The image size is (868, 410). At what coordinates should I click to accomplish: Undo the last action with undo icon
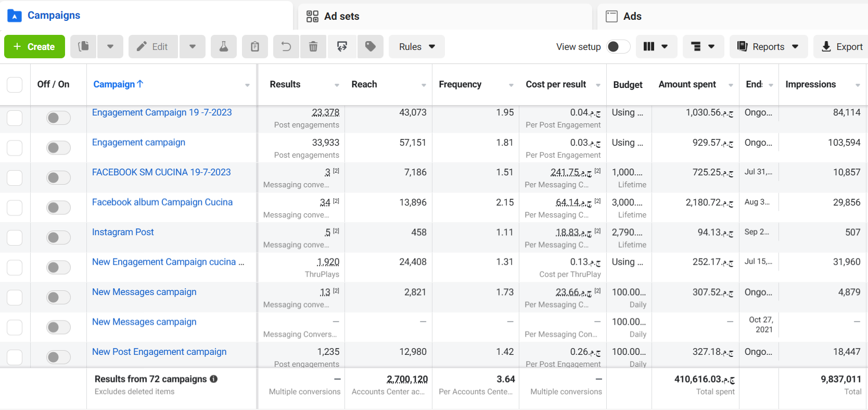coord(286,47)
